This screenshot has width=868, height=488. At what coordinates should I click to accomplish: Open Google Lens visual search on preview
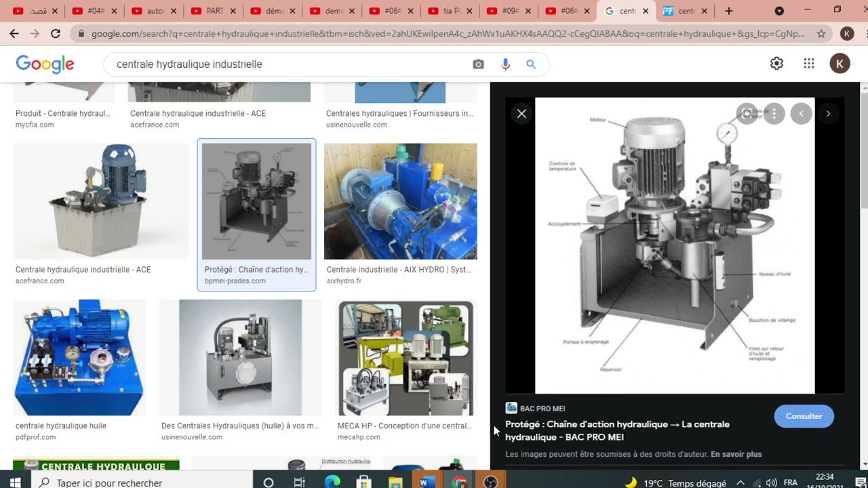coord(747,114)
